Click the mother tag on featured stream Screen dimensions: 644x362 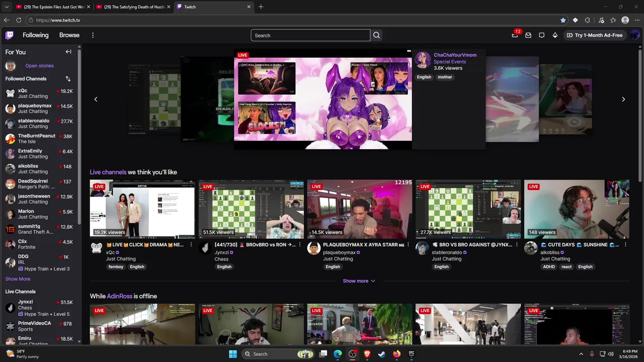click(x=445, y=77)
